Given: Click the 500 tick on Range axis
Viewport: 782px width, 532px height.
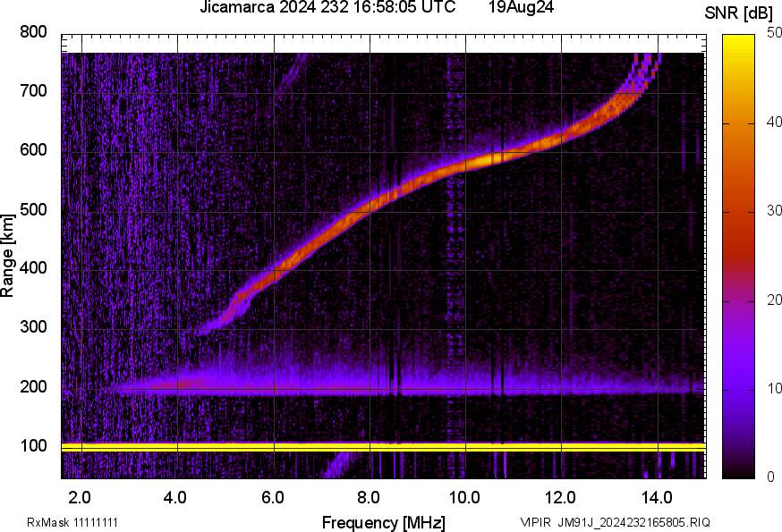Looking at the screenshot, I should pos(35,210).
